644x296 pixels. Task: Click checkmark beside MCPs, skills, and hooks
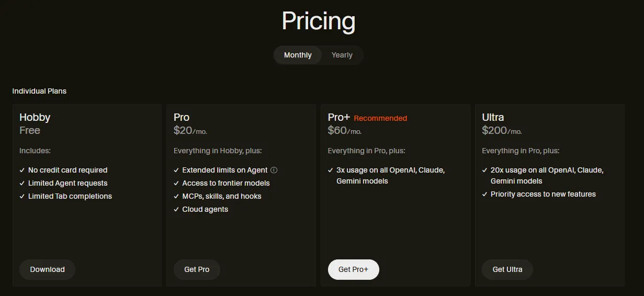point(176,196)
